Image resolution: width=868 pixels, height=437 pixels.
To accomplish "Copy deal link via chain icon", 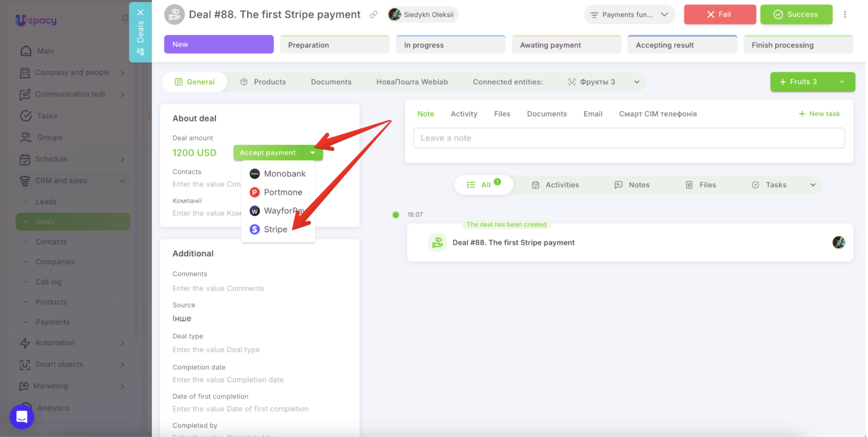I will tap(373, 15).
